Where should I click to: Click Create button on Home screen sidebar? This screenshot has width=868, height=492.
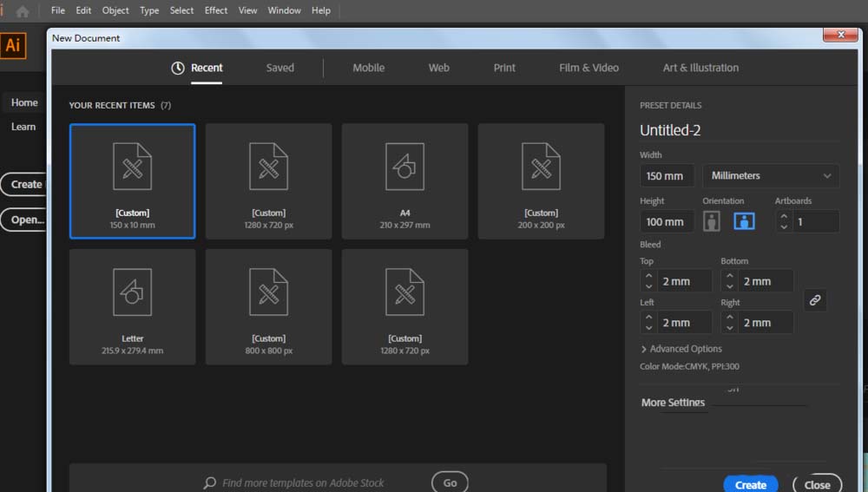pyautogui.click(x=25, y=184)
